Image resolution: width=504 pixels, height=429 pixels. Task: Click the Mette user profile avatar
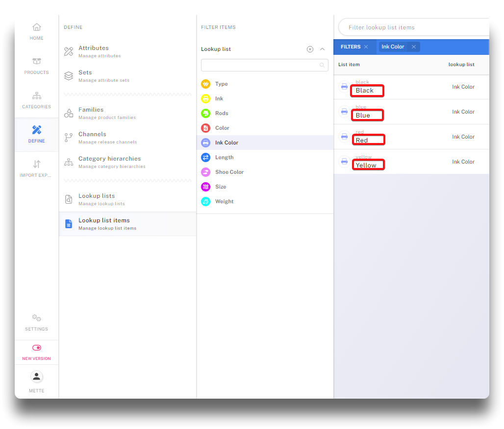pos(36,377)
